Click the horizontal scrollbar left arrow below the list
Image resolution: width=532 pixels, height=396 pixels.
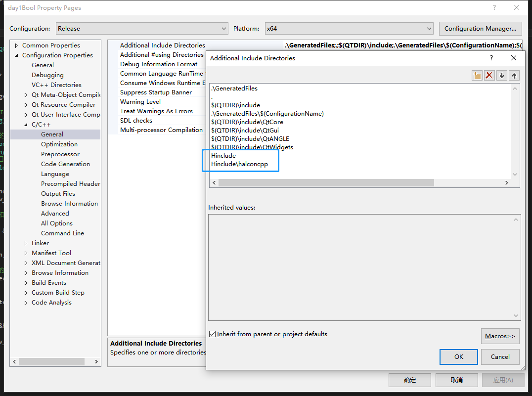[x=214, y=182]
